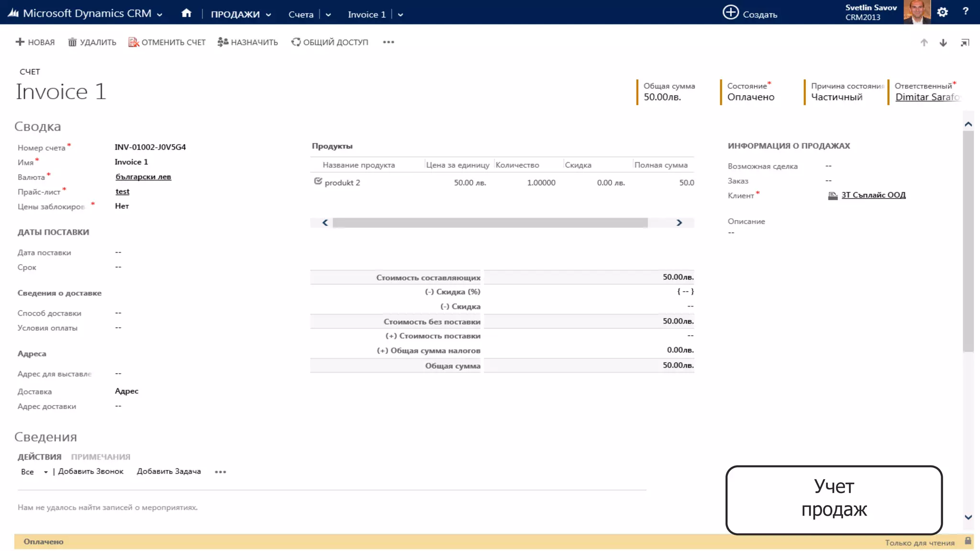Open the Все activities filter dropdown

coord(45,472)
